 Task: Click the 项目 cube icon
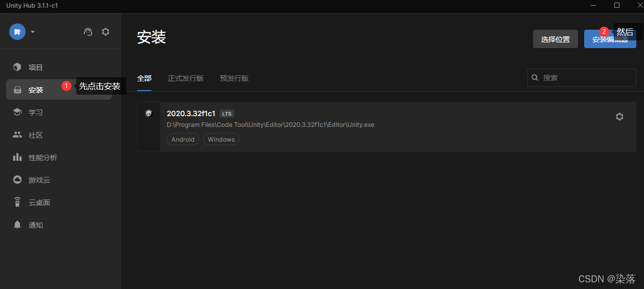pyautogui.click(x=17, y=67)
